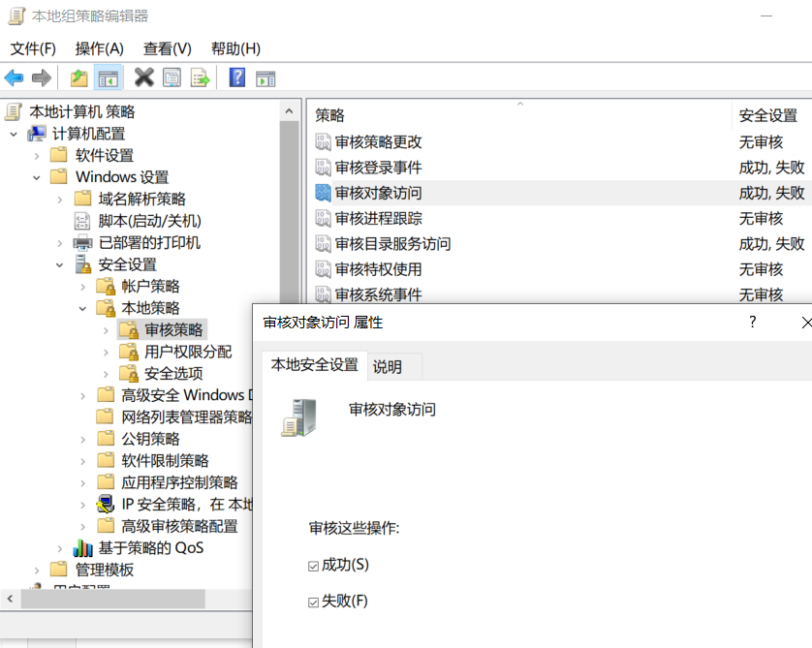Expand the 域名解析策略 node
This screenshot has height=648, width=812.
tap(60, 200)
